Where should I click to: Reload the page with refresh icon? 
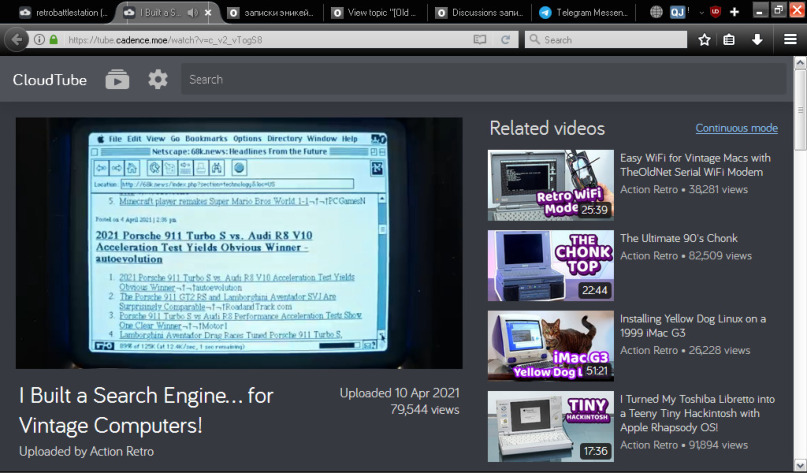point(506,40)
